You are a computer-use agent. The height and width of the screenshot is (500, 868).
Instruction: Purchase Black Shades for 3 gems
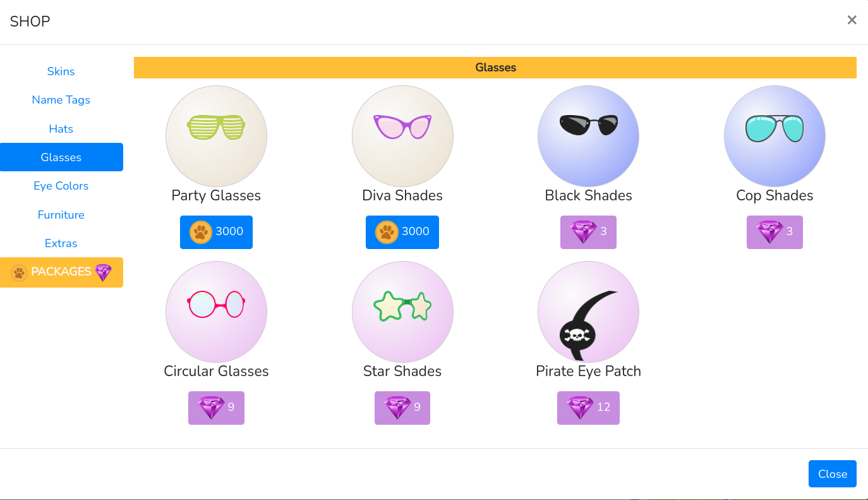[588, 232]
